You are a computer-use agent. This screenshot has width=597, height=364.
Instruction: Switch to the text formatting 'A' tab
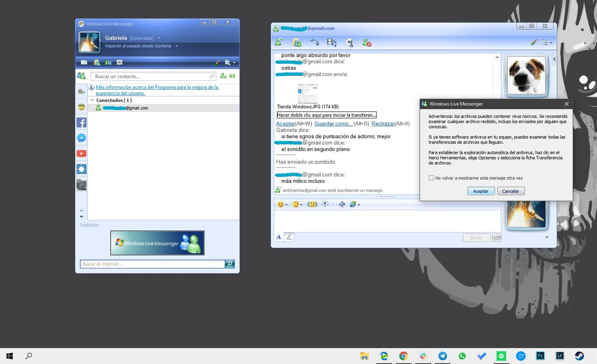[x=278, y=236]
